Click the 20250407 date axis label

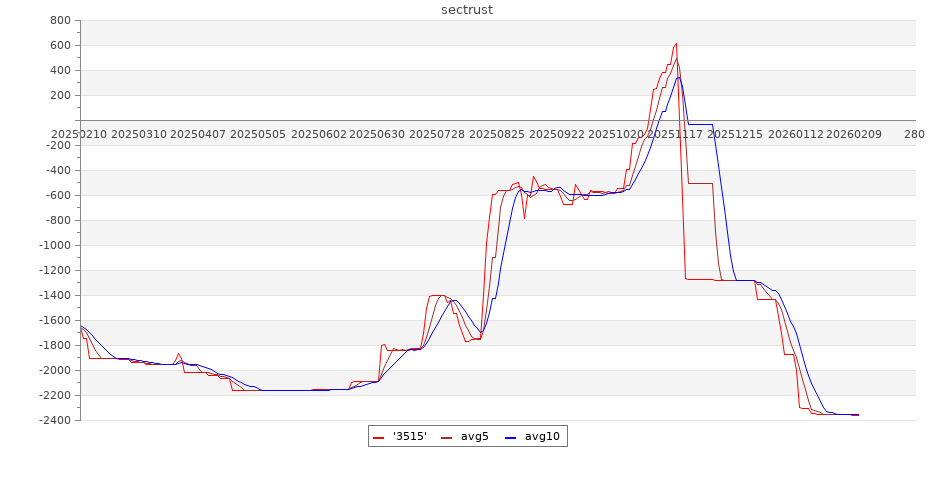tap(198, 134)
